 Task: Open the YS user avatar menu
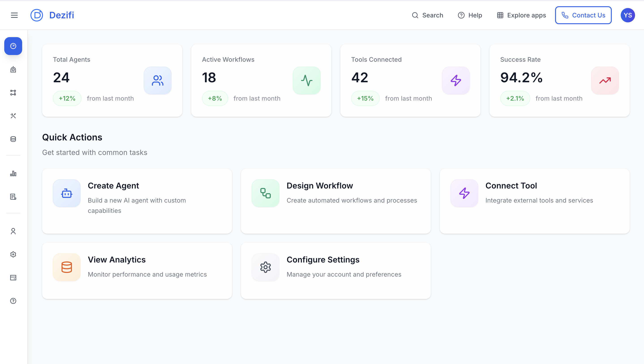tap(628, 15)
